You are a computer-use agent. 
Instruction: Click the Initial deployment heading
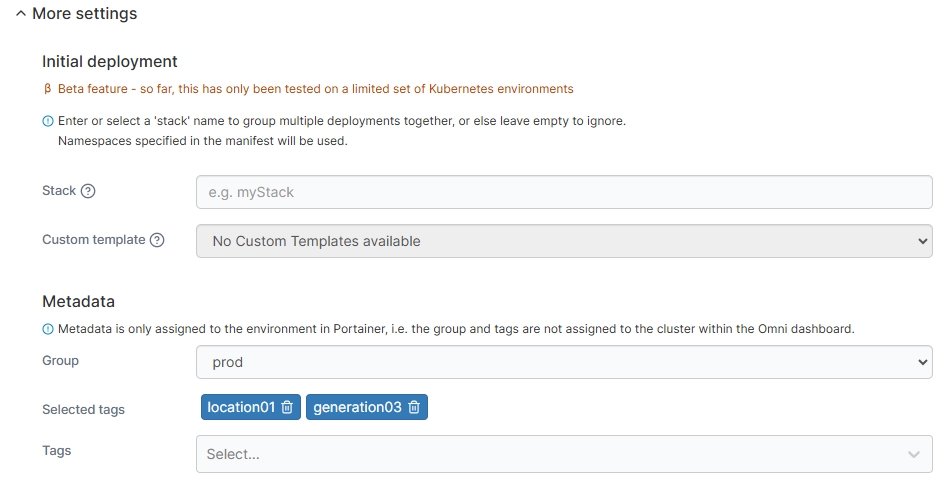(x=110, y=62)
